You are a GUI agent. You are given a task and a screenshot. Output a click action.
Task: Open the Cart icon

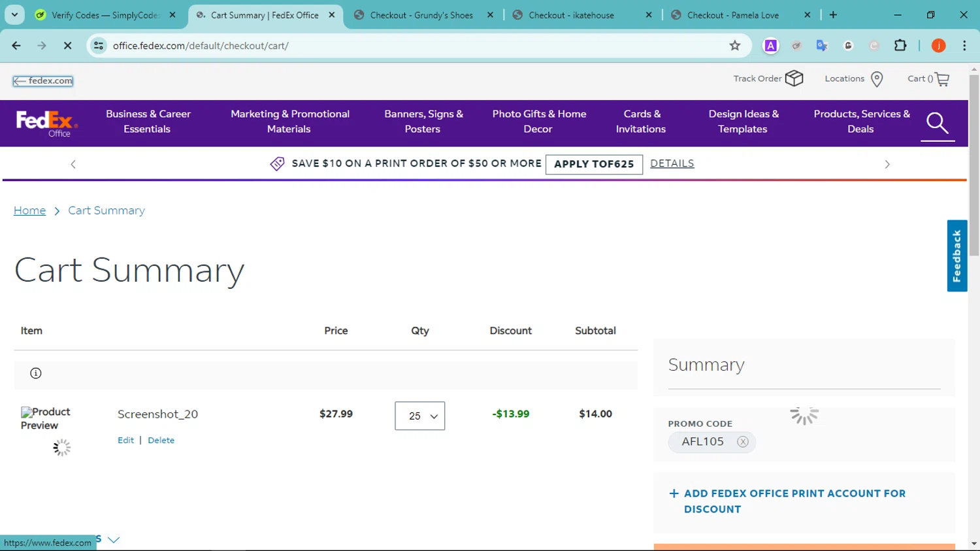point(942,79)
